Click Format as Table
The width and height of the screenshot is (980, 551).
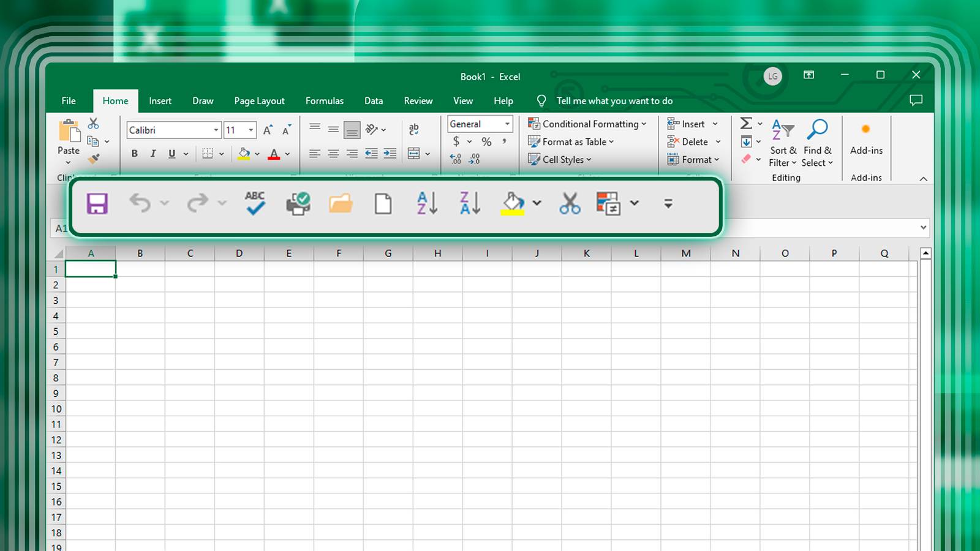pyautogui.click(x=571, y=141)
